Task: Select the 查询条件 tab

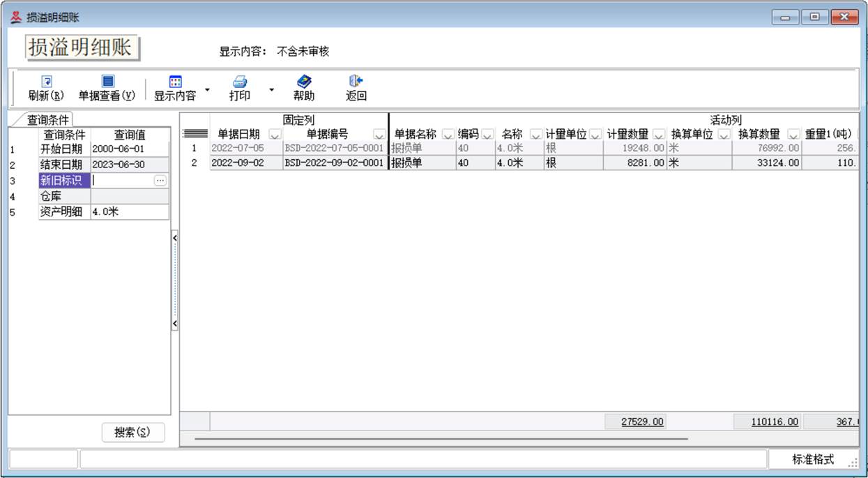Action: (x=47, y=120)
